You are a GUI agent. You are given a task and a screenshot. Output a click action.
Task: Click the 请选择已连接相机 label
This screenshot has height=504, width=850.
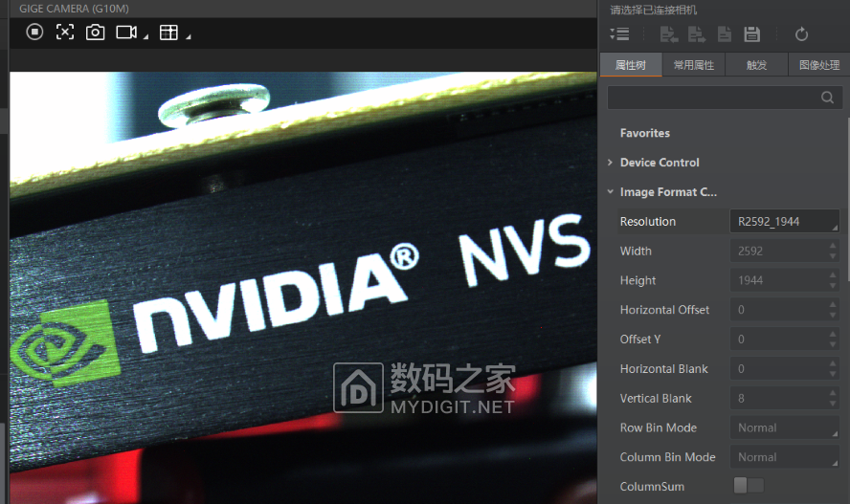point(653,10)
